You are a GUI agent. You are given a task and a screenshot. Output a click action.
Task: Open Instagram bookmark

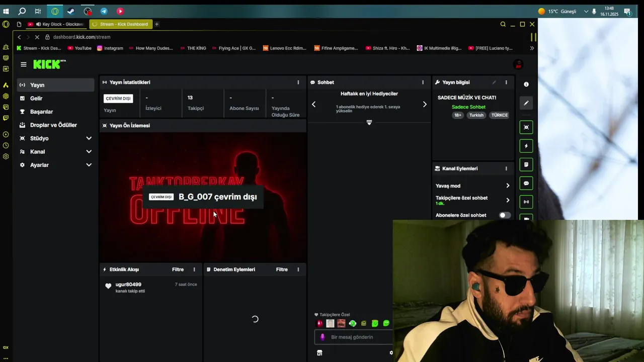point(110,48)
